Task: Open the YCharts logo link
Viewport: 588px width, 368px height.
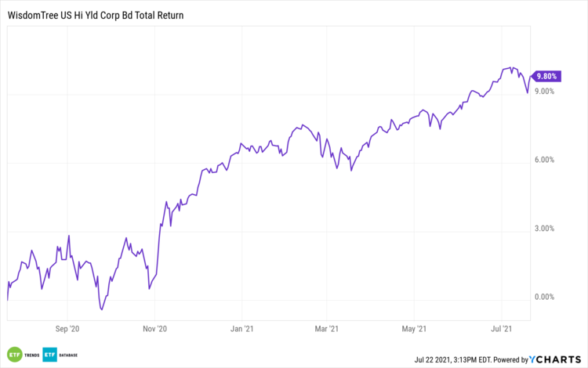Action: 557,359
